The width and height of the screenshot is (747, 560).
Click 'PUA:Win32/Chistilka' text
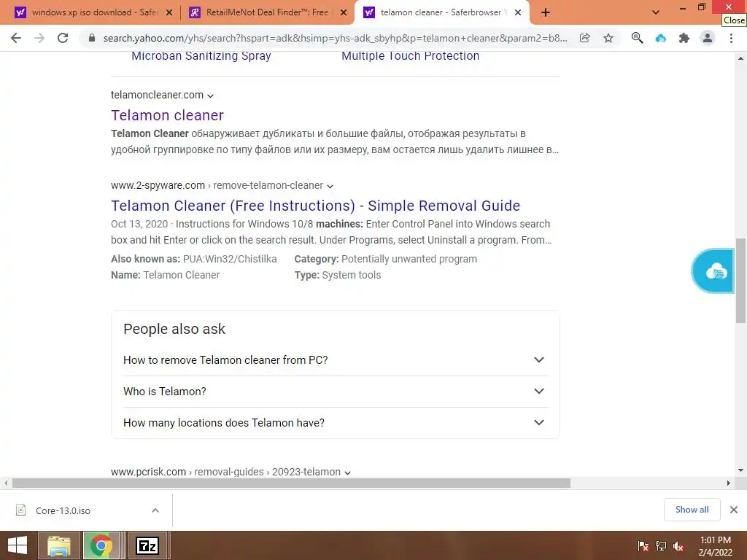pyautogui.click(x=230, y=259)
